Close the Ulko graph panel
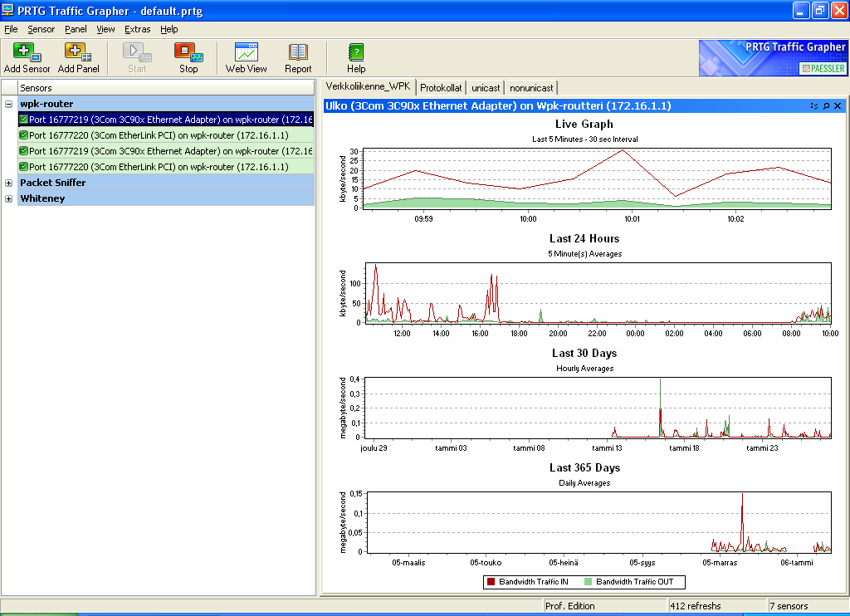This screenshot has height=616, width=850. 838,105
